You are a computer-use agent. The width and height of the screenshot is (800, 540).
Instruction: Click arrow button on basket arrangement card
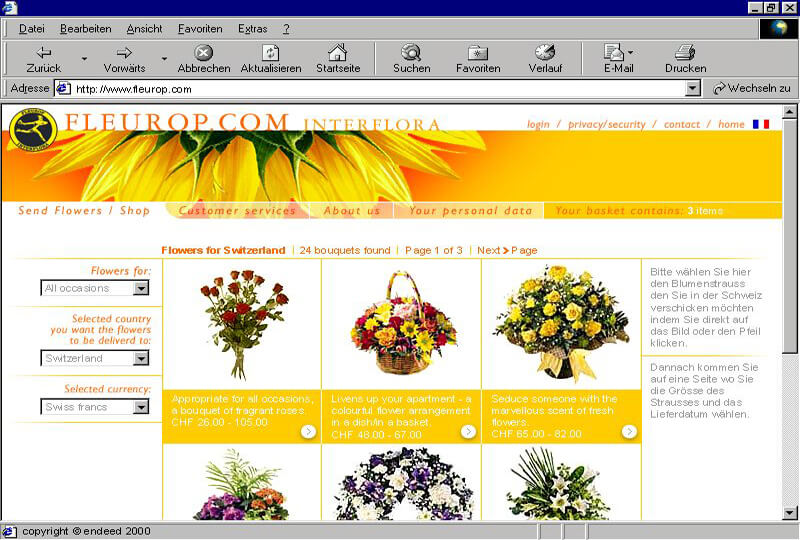468,432
